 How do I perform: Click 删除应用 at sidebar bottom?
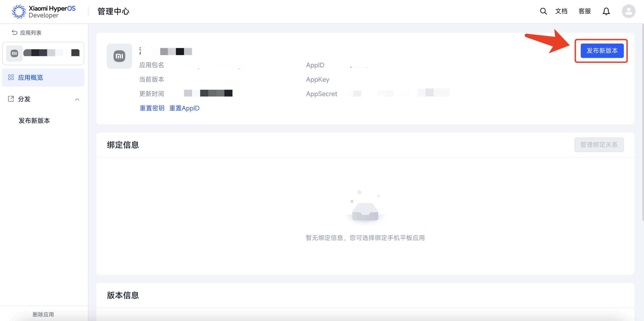43,314
